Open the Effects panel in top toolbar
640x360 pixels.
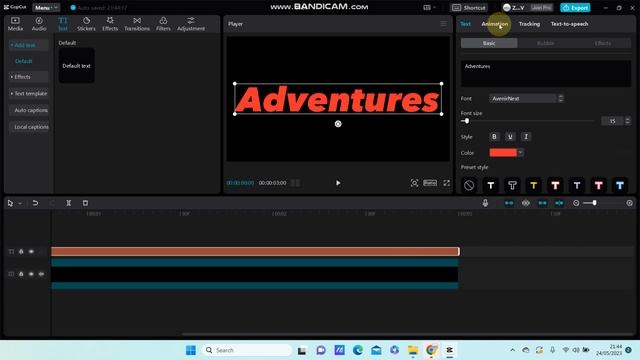110,24
